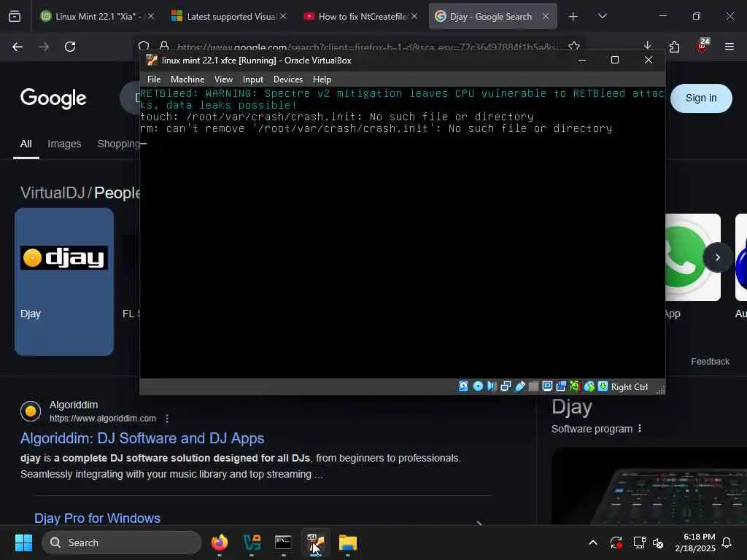Open Firefox downloads panel
Image resolution: width=747 pixels, height=560 pixels.
(x=648, y=46)
